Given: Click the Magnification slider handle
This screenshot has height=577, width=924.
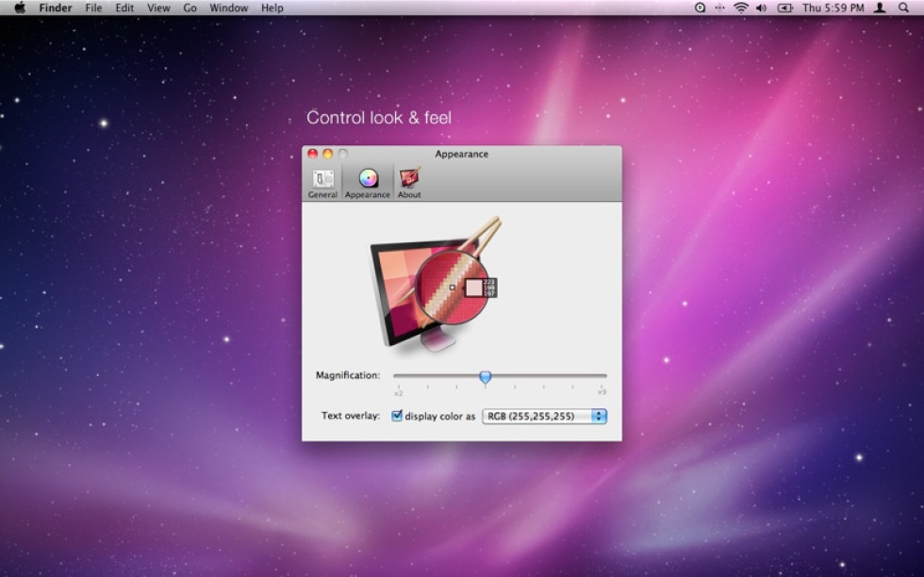Looking at the screenshot, I should point(485,377).
